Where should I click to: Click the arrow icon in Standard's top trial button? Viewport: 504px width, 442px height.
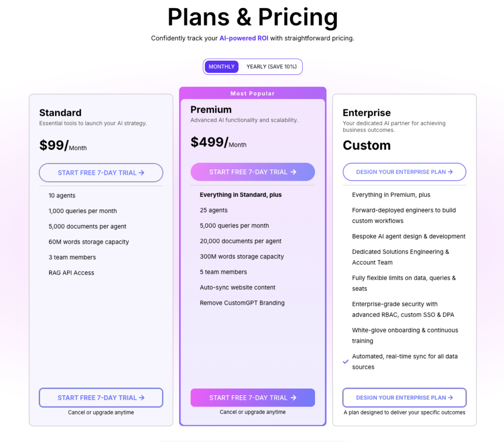(143, 173)
